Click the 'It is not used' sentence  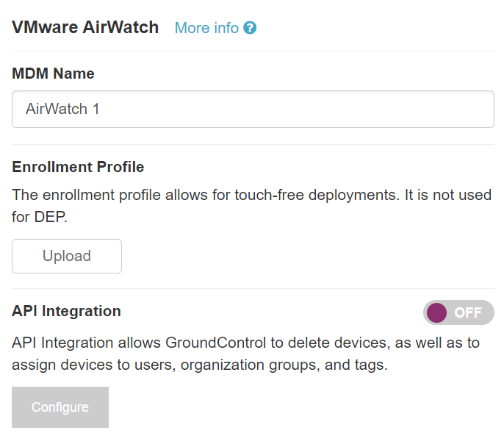(448, 195)
